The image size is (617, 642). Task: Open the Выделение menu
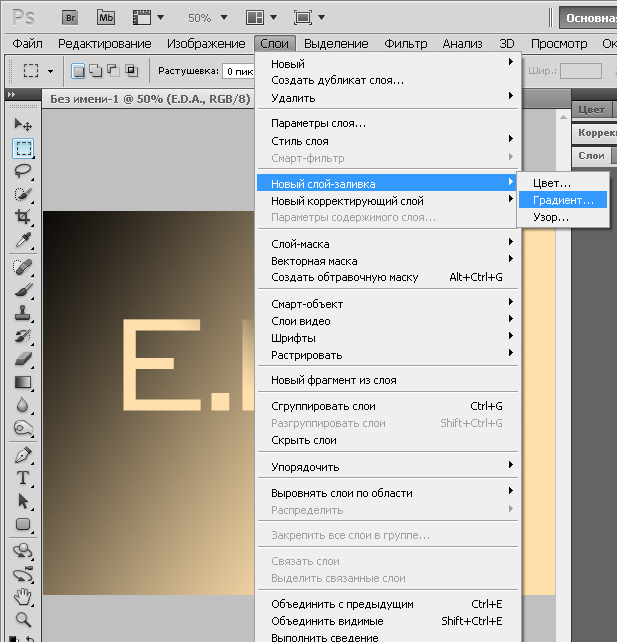pyautogui.click(x=336, y=43)
